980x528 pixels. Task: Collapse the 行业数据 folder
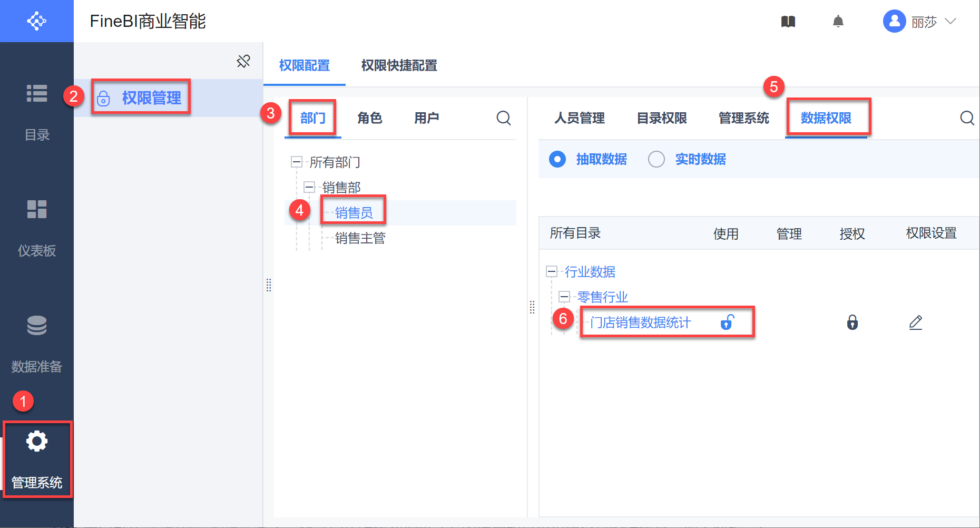(x=552, y=271)
